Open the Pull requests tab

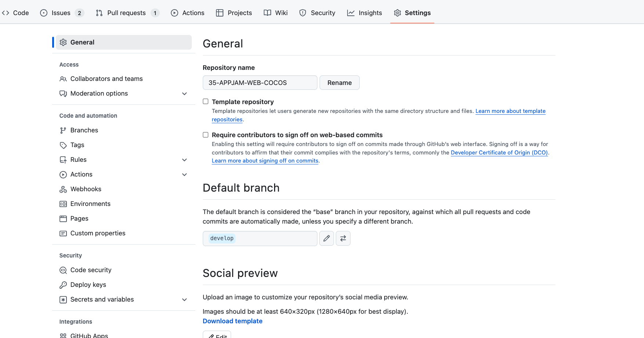(x=127, y=13)
